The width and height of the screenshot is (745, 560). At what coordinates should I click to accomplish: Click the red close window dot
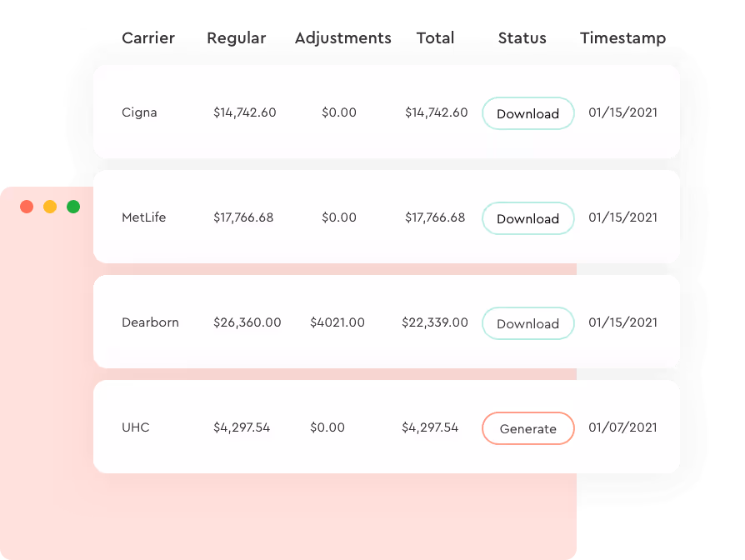click(x=27, y=207)
